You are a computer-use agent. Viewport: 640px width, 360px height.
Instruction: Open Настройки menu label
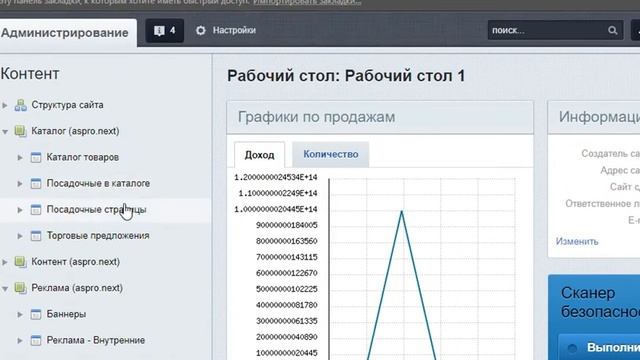click(x=234, y=31)
